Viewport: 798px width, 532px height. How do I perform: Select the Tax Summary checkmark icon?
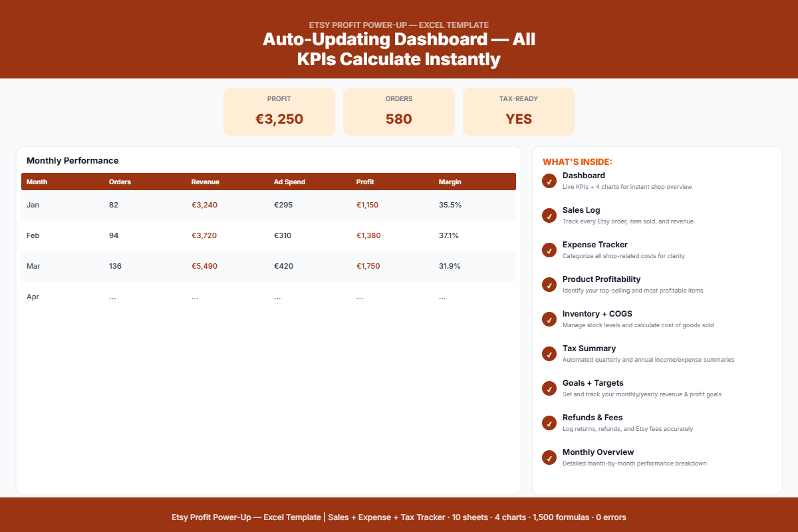(x=549, y=354)
